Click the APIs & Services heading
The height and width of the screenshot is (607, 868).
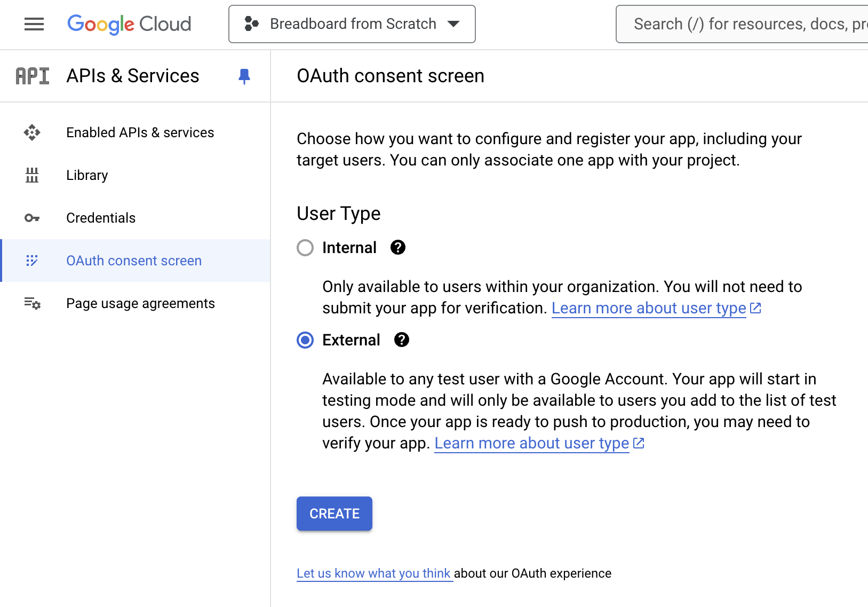tap(133, 76)
